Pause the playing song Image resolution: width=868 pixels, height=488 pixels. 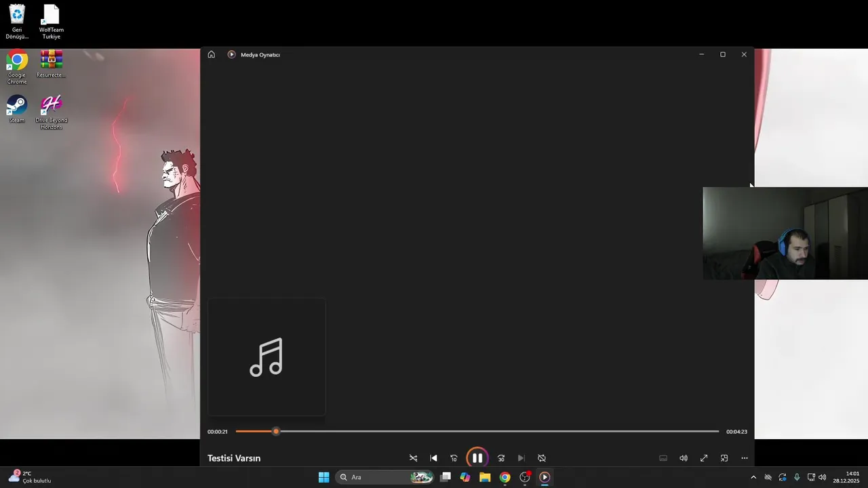click(477, 458)
